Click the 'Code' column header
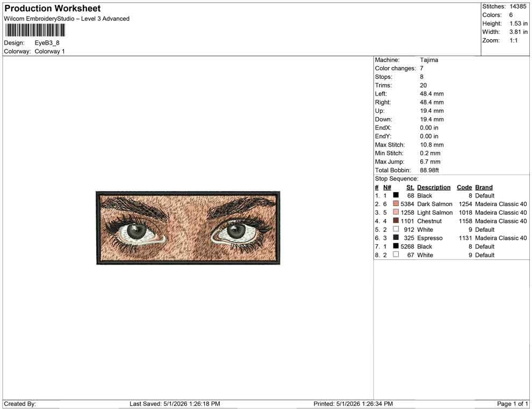Screen dimensions: 532x409 [464, 187]
